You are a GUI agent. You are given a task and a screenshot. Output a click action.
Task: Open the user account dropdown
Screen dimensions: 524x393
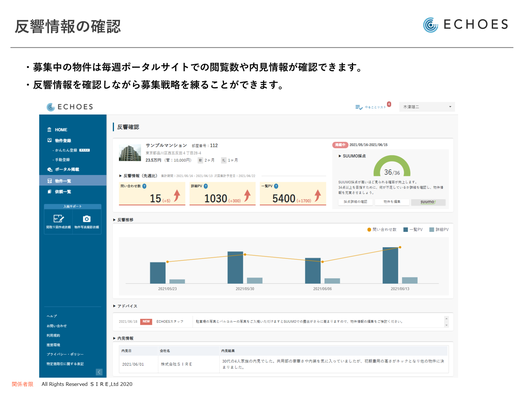pyautogui.click(x=427, y=107)
